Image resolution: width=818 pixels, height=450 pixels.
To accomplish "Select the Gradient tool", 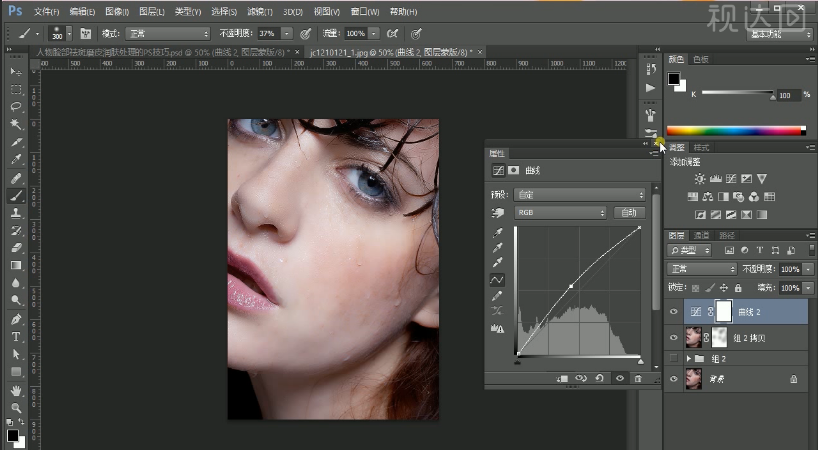I will point(16,265).
